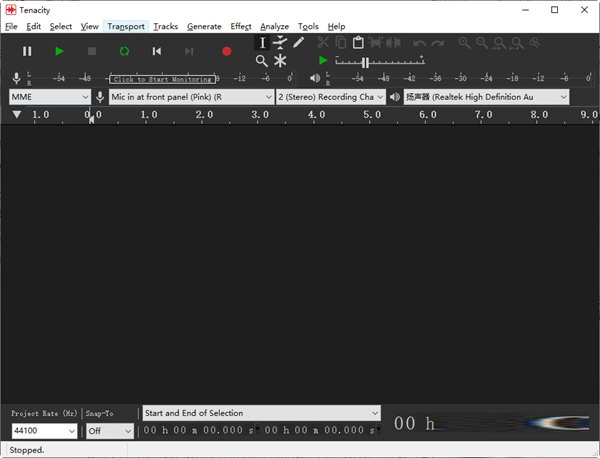This screenshot has height=458, width=600.
Task: Click the Pause button
Action: (x=27, y=51)
